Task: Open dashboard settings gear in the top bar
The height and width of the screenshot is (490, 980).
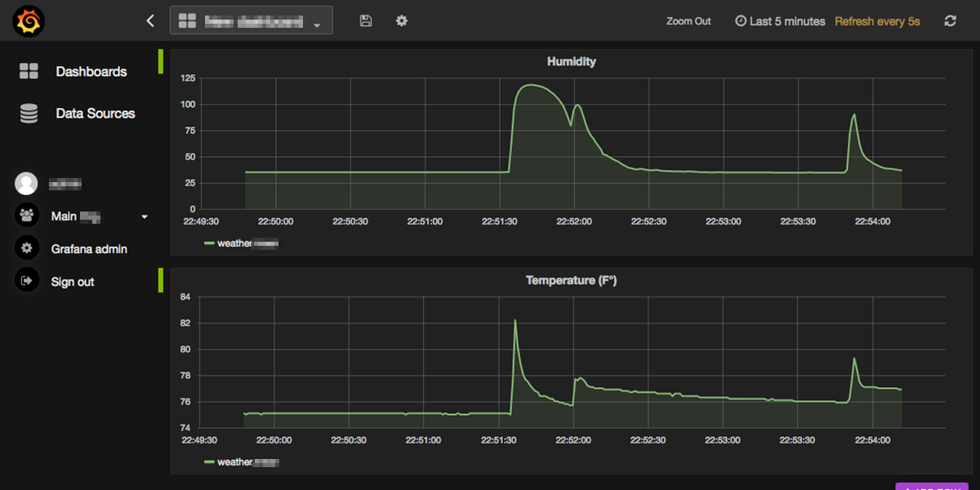Action: click(402, 21)
